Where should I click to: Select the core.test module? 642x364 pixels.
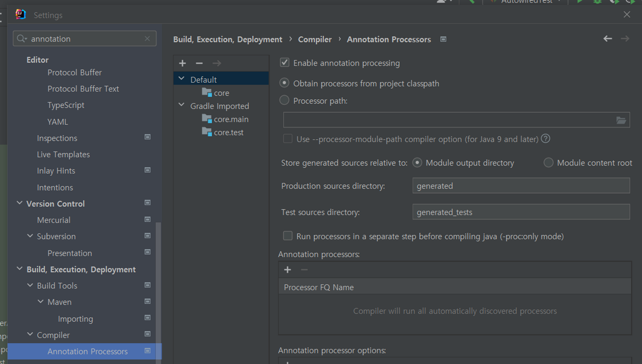[x=223, y=132]
